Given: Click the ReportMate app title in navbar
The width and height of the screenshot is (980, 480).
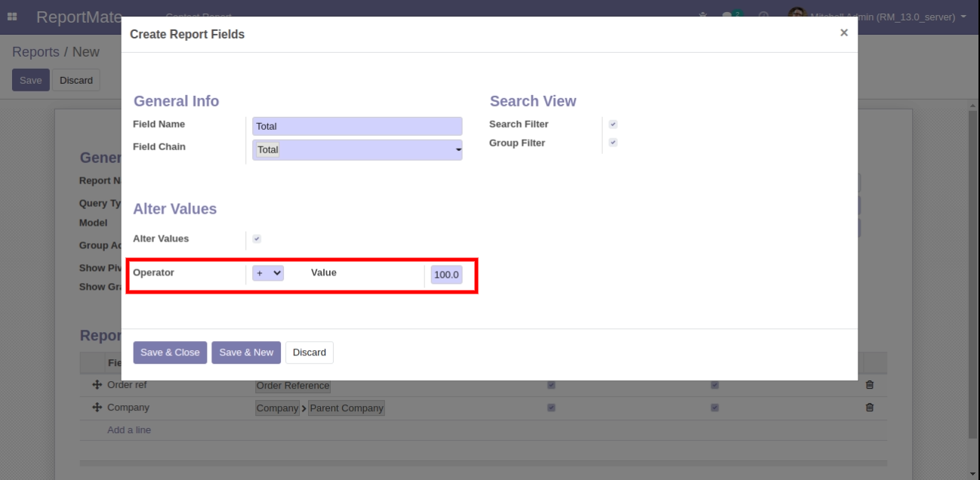Looking at the screenshot, I should [x=79, y=17].
